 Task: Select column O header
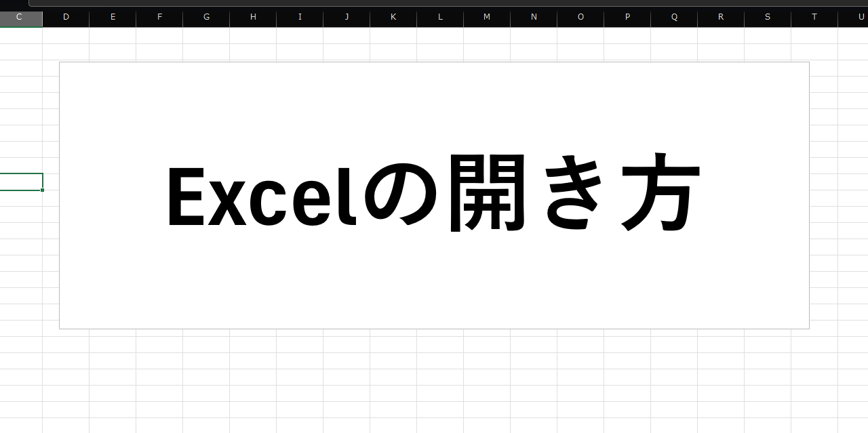point(580,18)
